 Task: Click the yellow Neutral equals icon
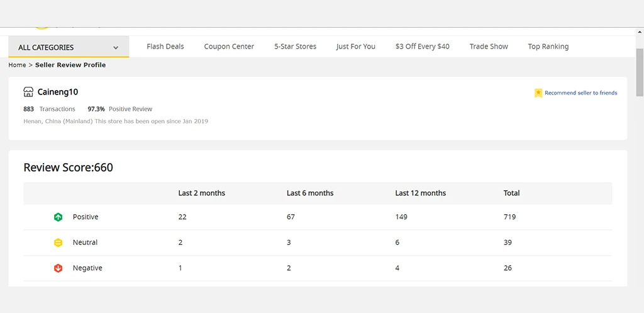(x=58, y=242)
